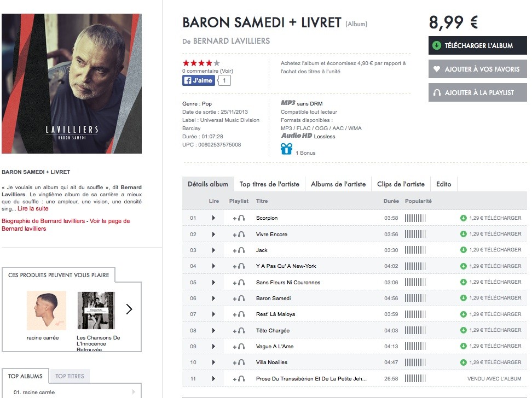Select the TOP TITRES tab
This screenshot has height=398, width=532.
(70, 376)
